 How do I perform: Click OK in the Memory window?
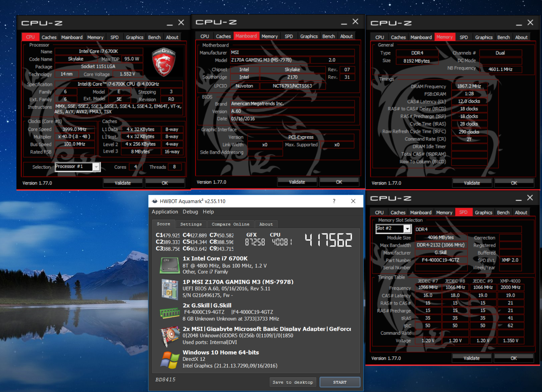(514, 183)
